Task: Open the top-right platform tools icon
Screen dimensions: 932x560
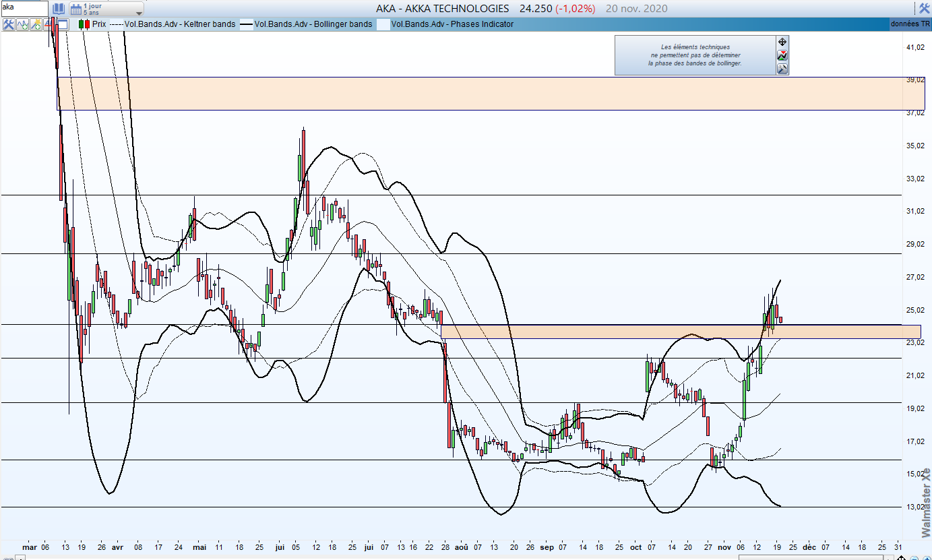Action: (x=924, y=9)
